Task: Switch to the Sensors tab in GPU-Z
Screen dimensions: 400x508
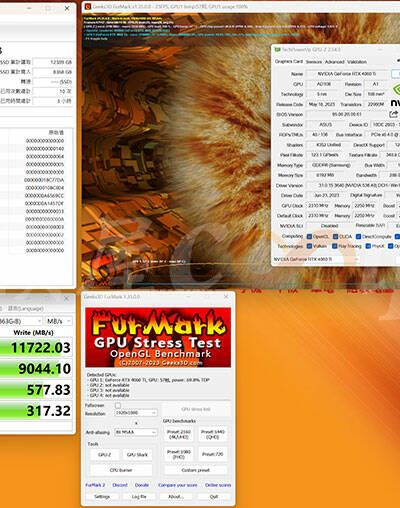Action: pos(314,62)
